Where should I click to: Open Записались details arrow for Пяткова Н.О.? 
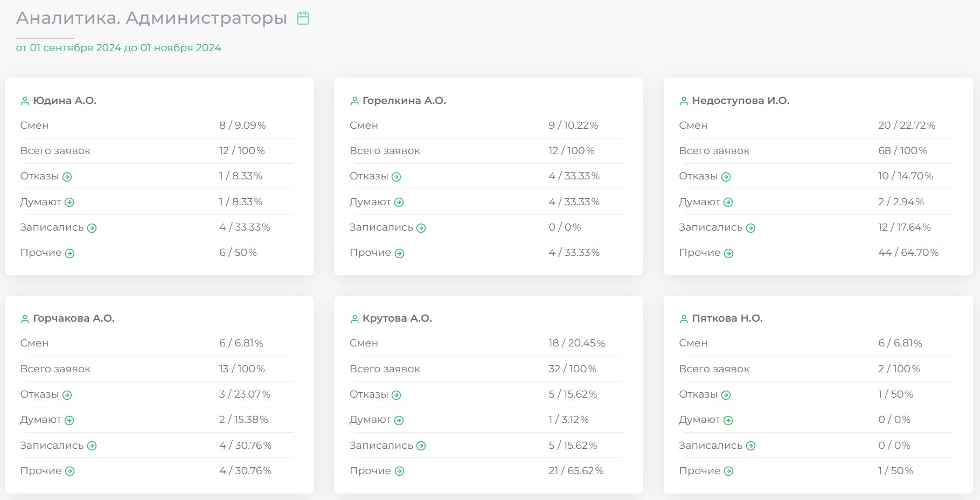tap(751, 446)
